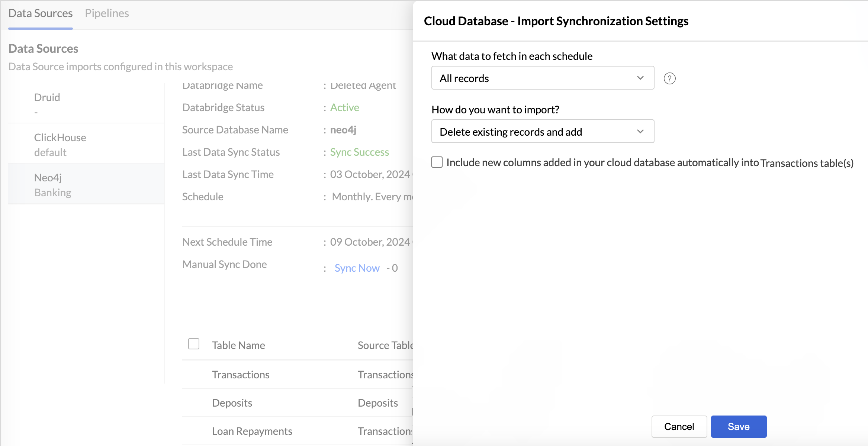Image resolution: width=868 pixels, height=446 pixels.
Task: Open the Data Sources tab
Action: 41,13
